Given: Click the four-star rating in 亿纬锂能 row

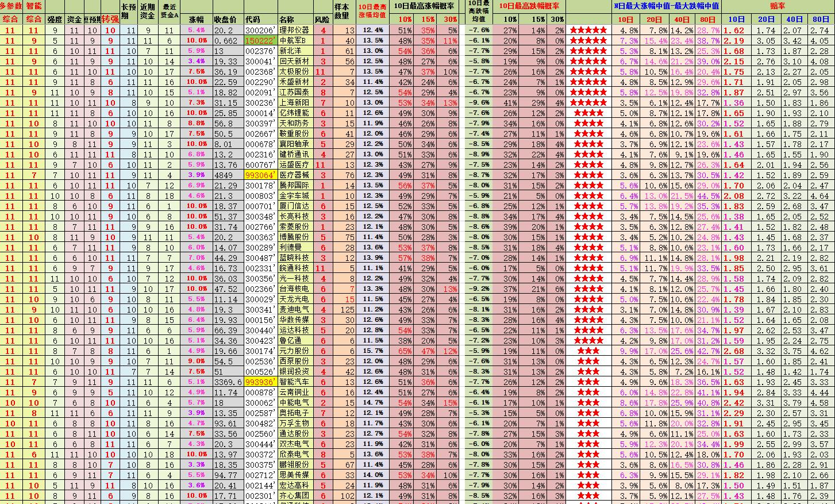Looking at the screenshot, I should tap(588, 113).
